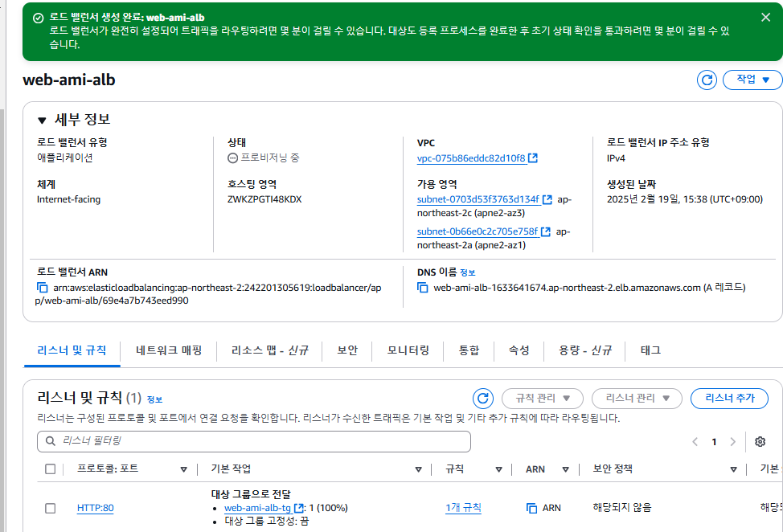783x532 pixels.
Task: Click the external link icon beside the VPC ID
Action: point(533,158)
